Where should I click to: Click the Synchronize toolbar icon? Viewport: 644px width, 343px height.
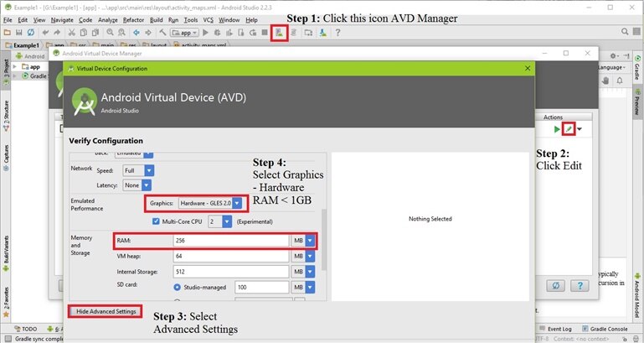(x=31, y=33)
